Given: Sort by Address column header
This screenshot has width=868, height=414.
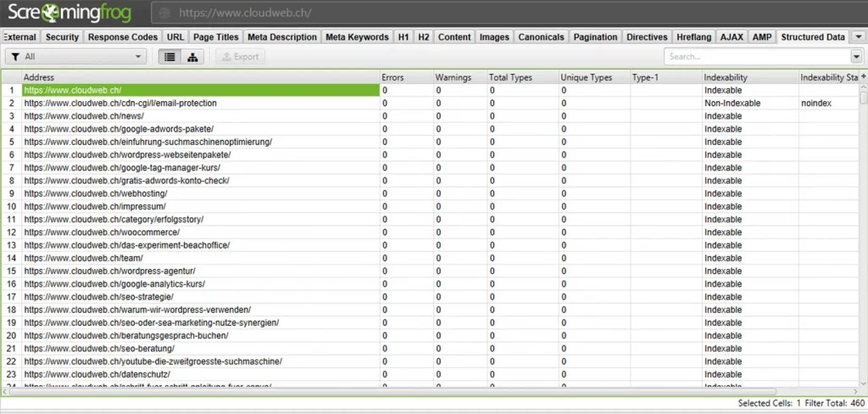Looking at the screenshot, I should [200, 77].
